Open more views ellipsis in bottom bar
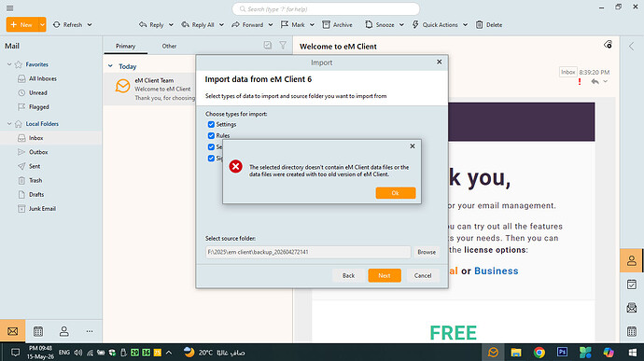The image size is (644, 361). (90, 331)
